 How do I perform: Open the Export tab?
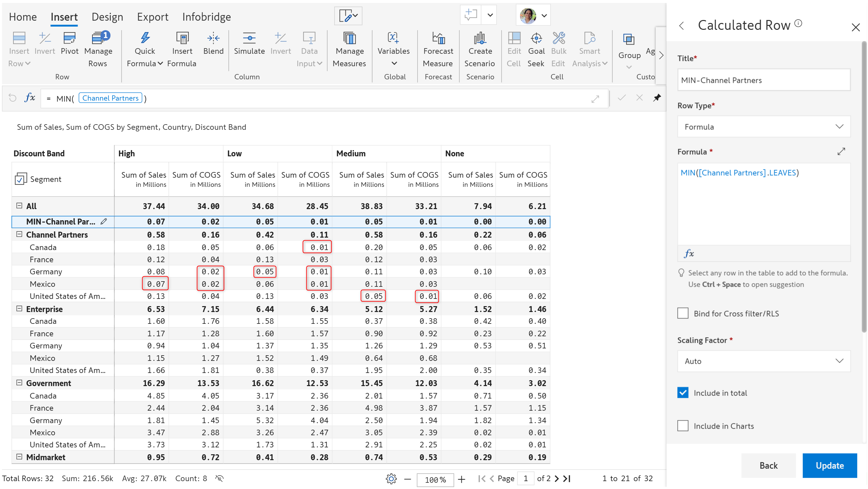point(152,17)
